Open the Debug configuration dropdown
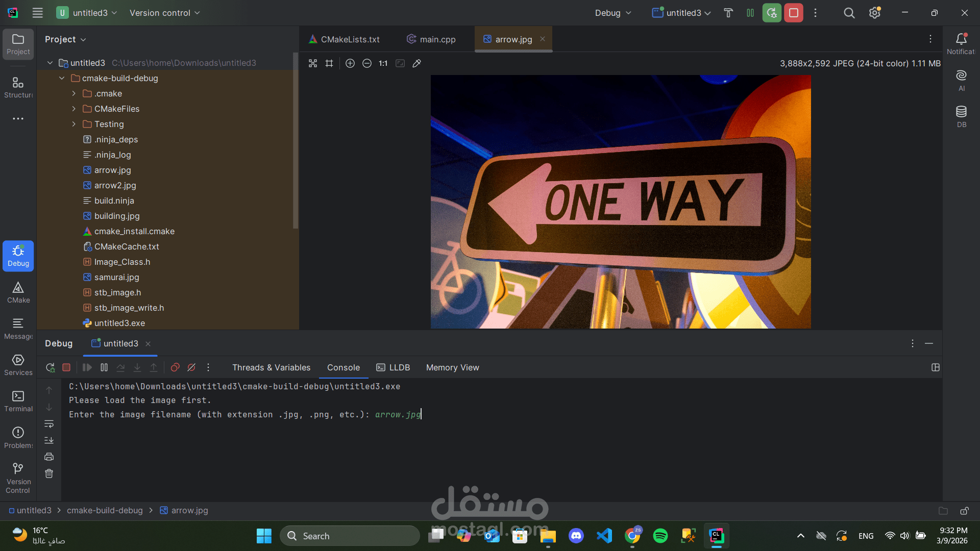The height and width of the screenshot is (551, 980). tap(613, 13)
